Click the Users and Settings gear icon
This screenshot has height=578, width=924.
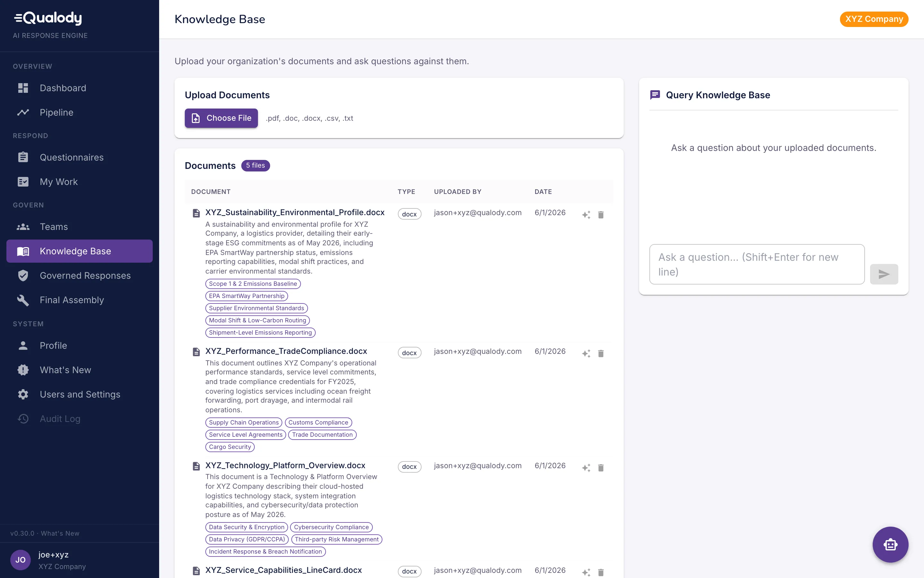(x=23, y=395)
